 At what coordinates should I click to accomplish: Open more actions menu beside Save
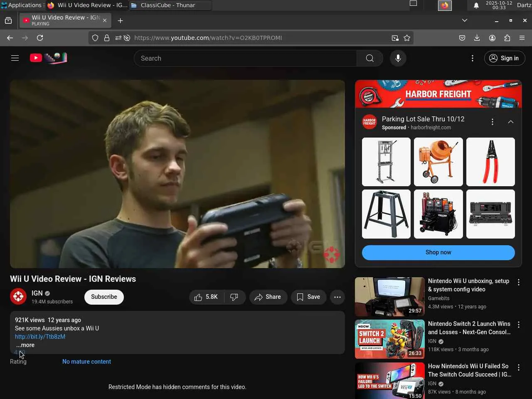pos(337,297)
